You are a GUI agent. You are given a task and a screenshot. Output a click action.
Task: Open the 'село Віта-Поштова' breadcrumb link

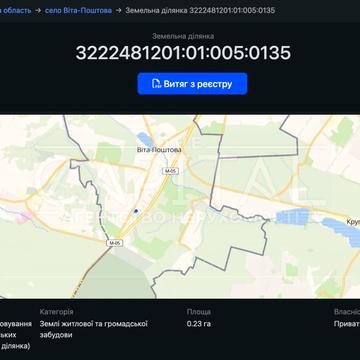78,10
